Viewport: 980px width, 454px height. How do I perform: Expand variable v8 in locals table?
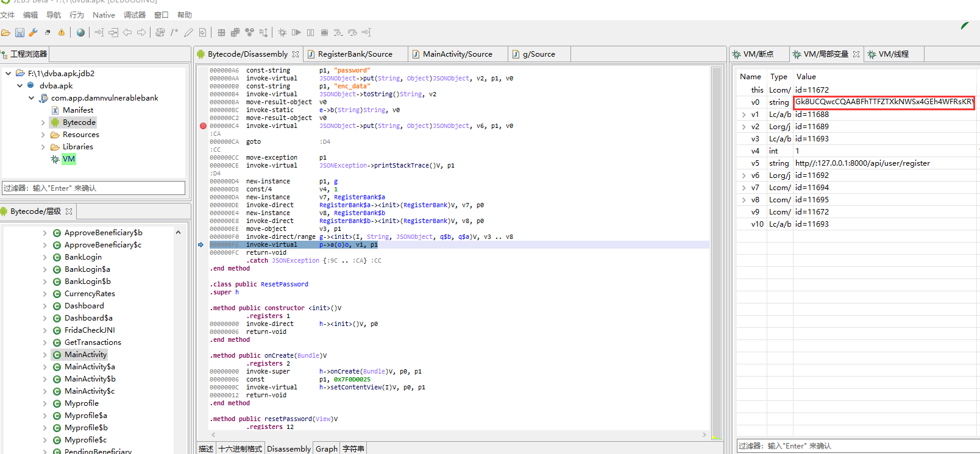pyautogui.click(x=744, y=200)
